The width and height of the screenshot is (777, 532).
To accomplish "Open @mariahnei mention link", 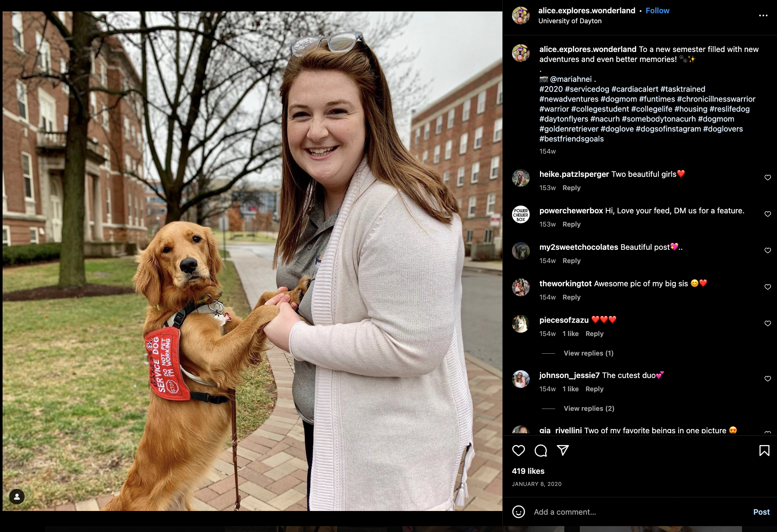I will [571, 79].
